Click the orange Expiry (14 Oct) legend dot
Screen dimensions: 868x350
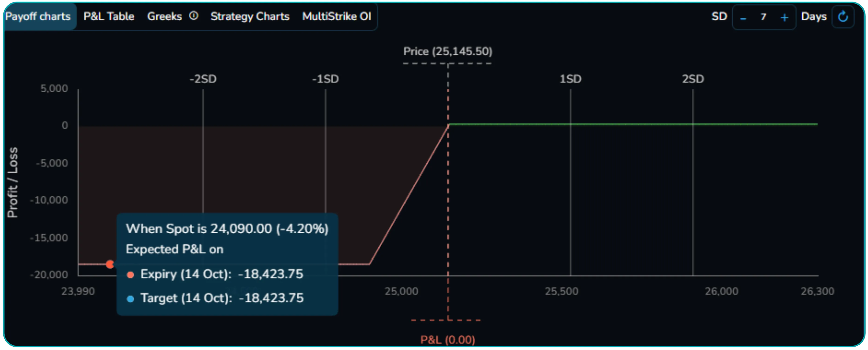coord(131,275)
